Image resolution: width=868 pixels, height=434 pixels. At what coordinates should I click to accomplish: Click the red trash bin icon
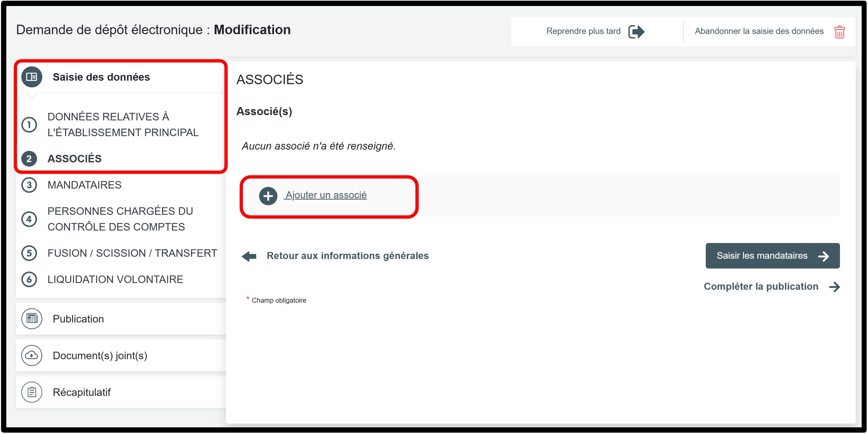(x=839, y=32)
